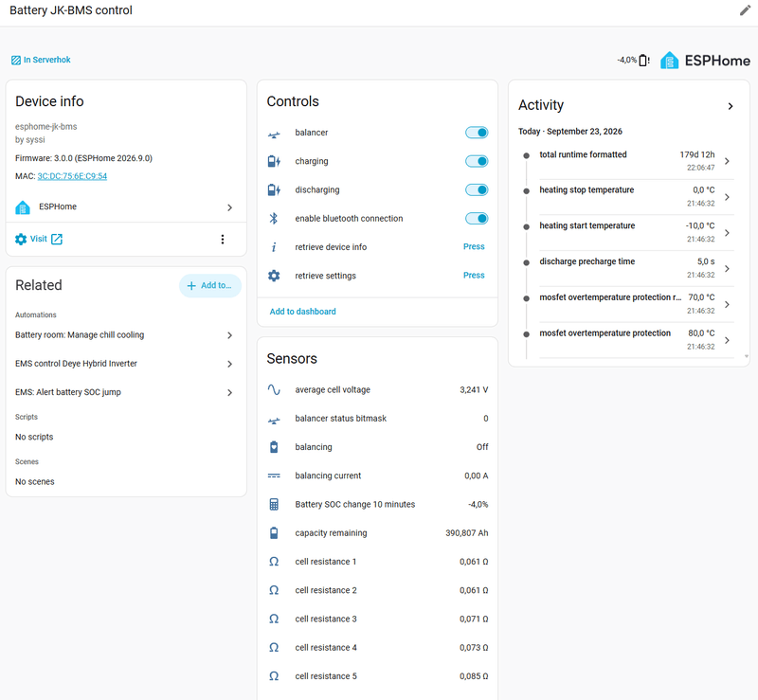Click the balancer scale icon in Controls
Image resolution: width=758 pixels, height=700 pixels.
(x=274, y=134)
